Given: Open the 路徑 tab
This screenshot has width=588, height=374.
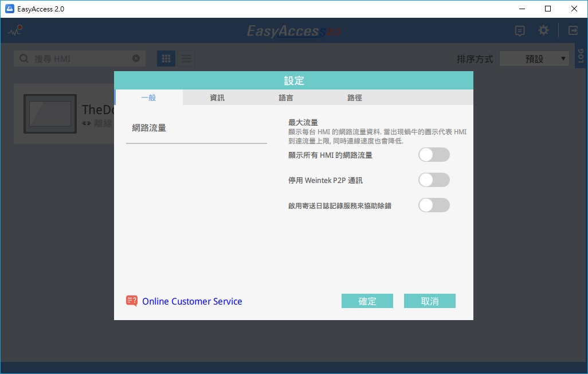Looking at the screenshot, I should (355, 98).
